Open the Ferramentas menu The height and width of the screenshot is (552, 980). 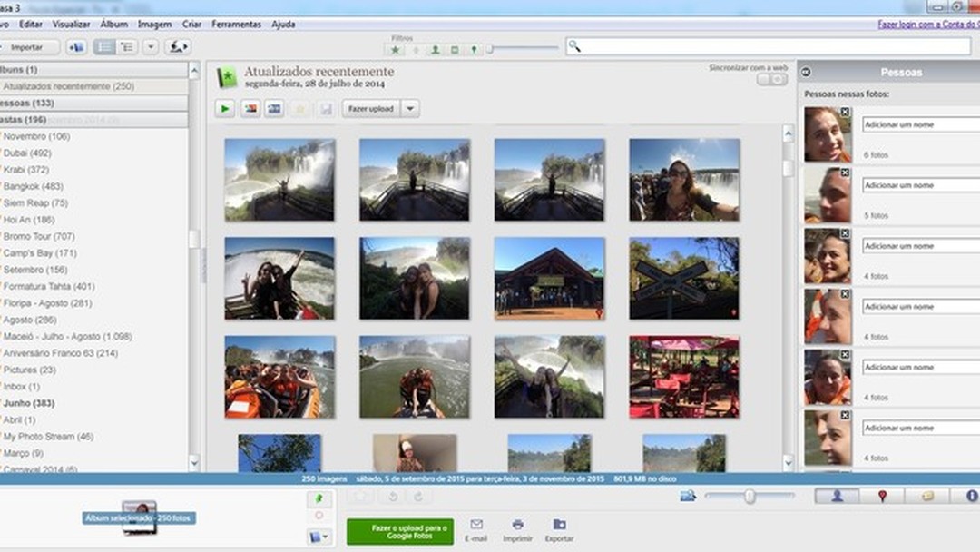[x=235, y=24]
